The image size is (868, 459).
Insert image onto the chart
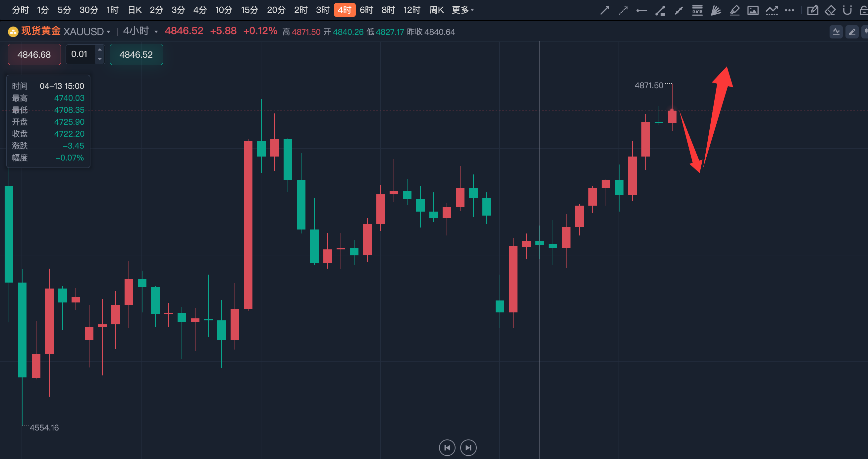click(x=753, y=11)
